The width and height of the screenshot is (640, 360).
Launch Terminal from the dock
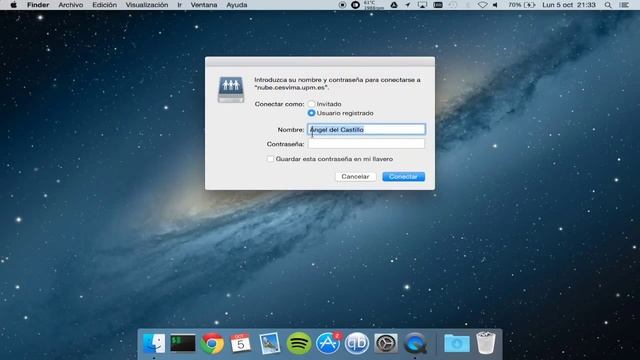point(182,343)
